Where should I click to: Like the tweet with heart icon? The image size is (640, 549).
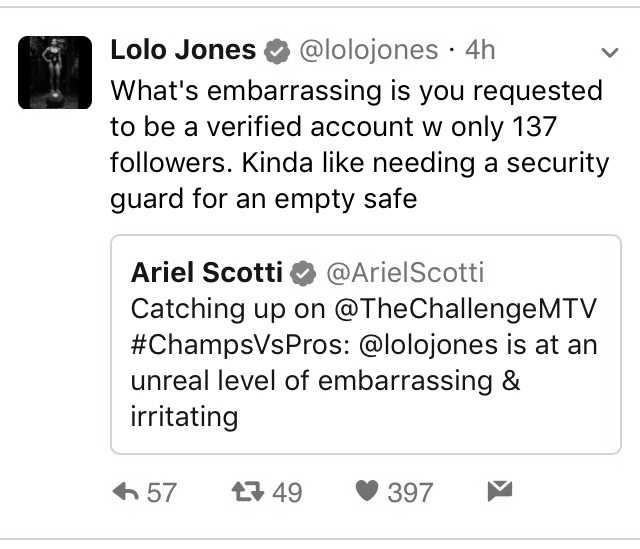(367, 490)
